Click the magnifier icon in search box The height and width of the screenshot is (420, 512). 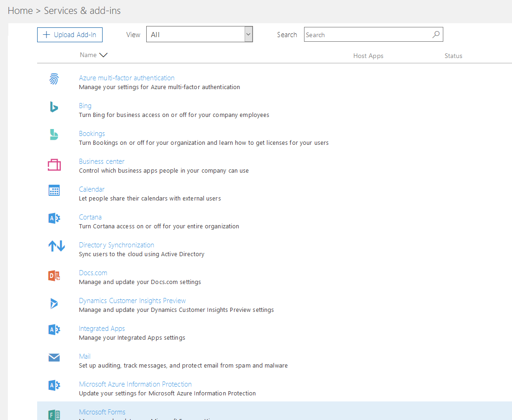pos(436,35)
